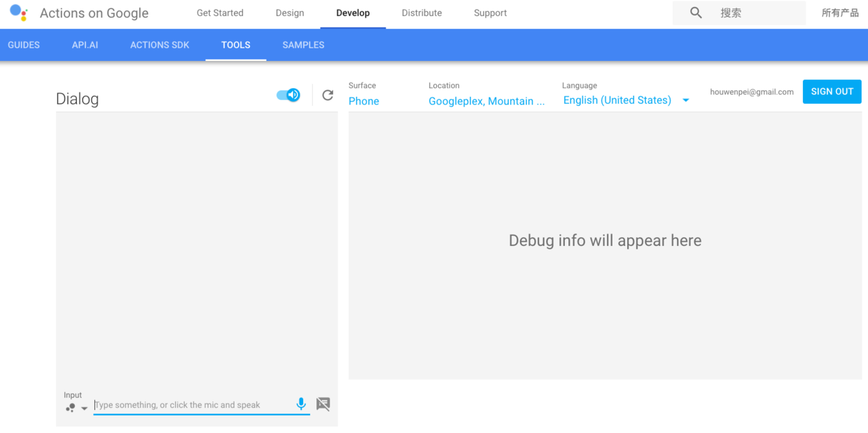Click the Debug info will appear here text
The width and height of the screenshot is (868, 433).
coord(605,240)
